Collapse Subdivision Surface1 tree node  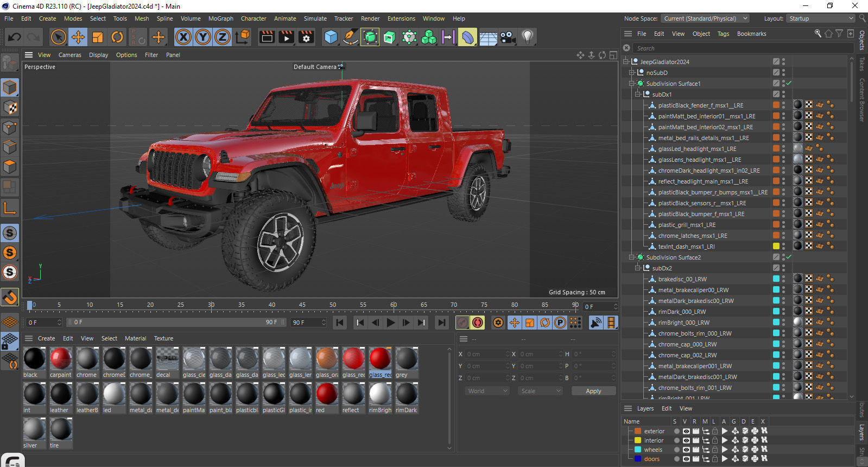pos(631,84)
